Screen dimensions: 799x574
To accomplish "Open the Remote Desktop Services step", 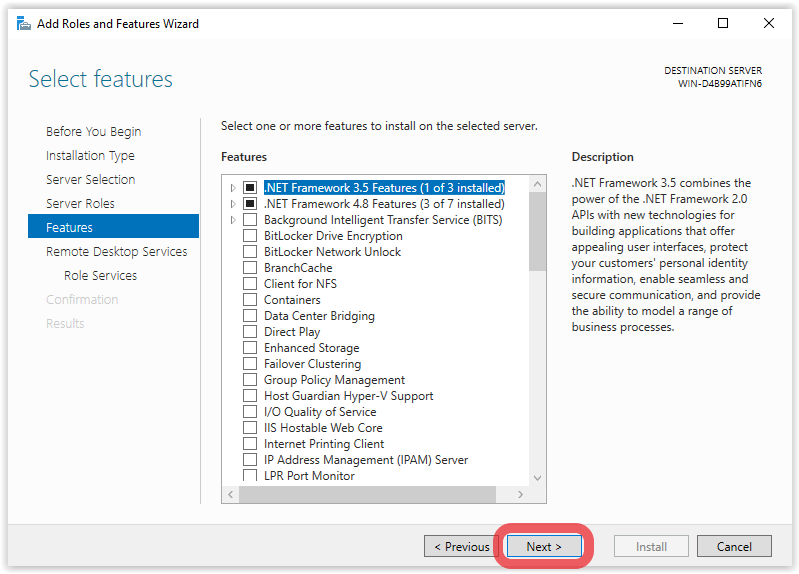I will tap(116, 251).
